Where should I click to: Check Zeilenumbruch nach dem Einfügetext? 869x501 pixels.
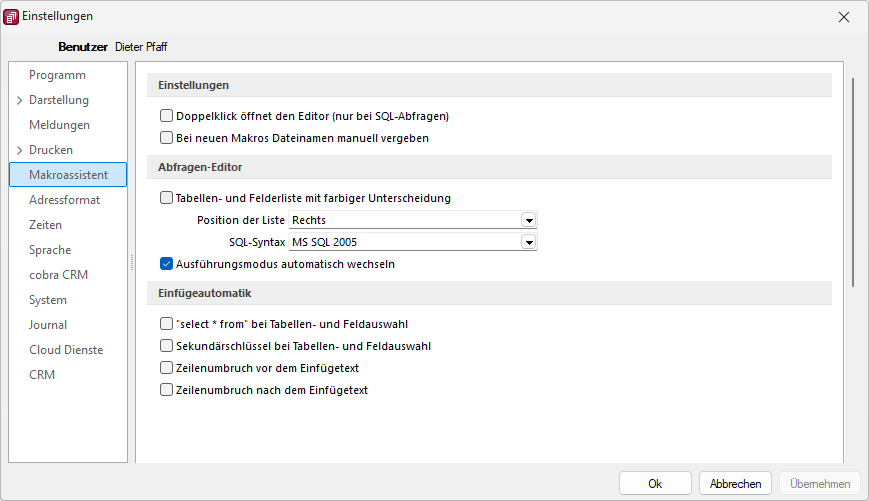pos(166,390)
